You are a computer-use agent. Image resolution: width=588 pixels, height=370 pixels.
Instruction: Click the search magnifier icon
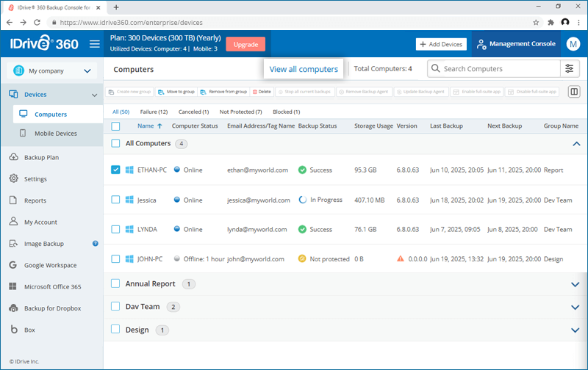[435, 68]
